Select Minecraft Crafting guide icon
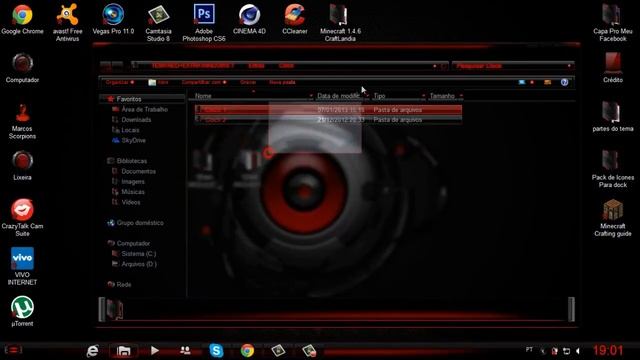 click(613, 217)
